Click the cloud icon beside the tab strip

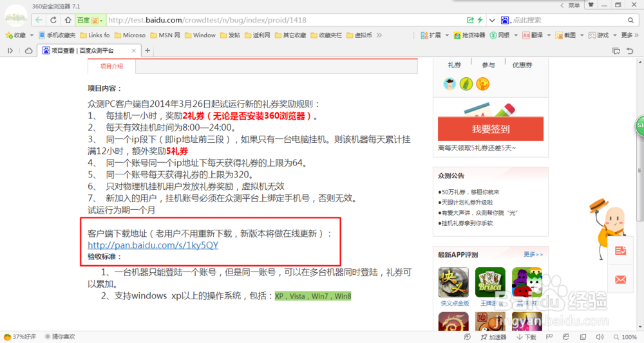click(x=29, y=50)
